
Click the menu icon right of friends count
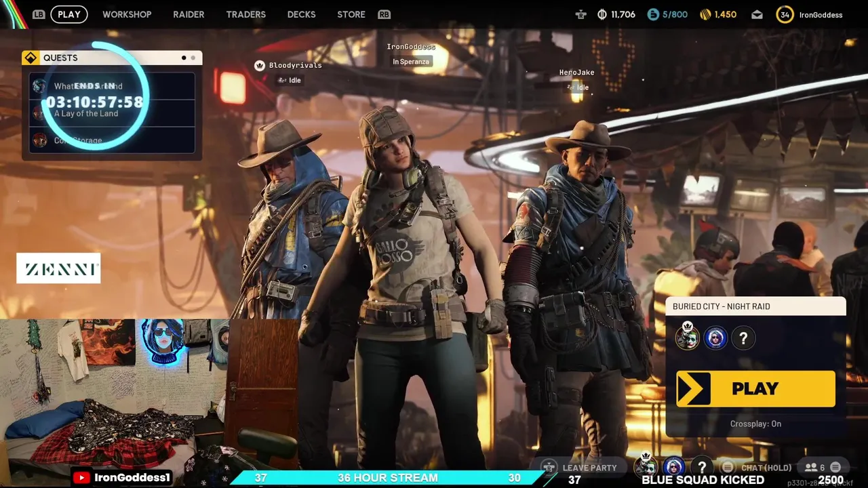click(835, 467)
